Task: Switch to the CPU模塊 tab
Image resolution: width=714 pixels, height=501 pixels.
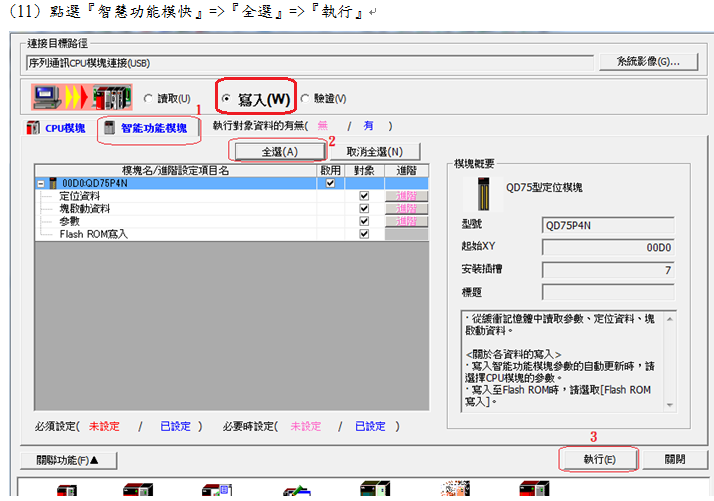Action: tap(57, 129)
